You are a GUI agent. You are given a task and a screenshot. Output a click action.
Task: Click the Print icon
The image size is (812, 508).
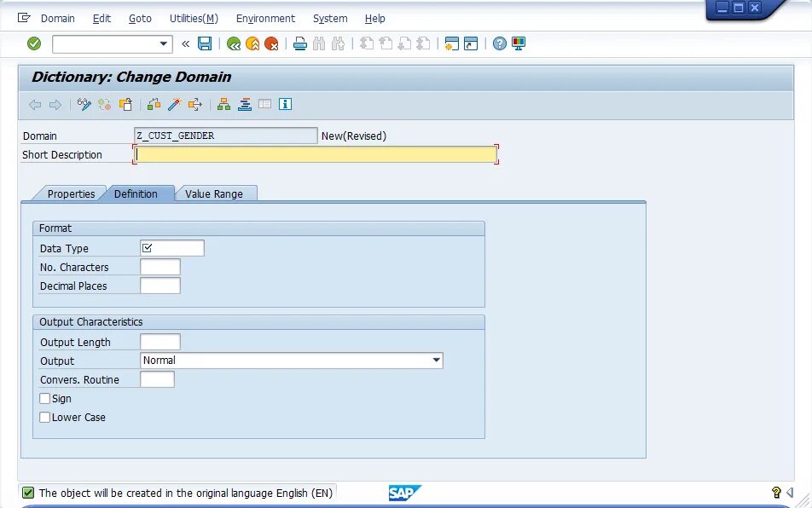[x=300, y=44]
